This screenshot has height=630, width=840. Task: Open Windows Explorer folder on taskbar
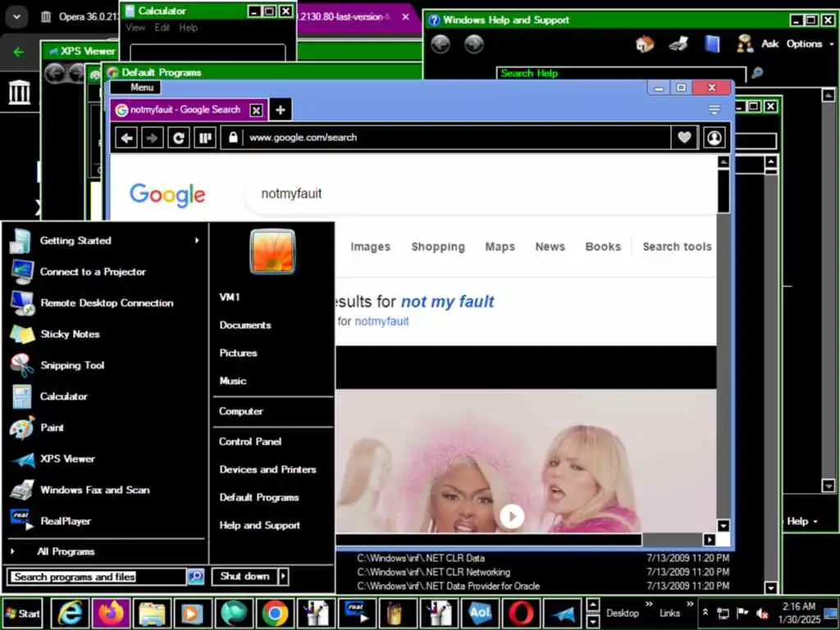click(152, 613)
